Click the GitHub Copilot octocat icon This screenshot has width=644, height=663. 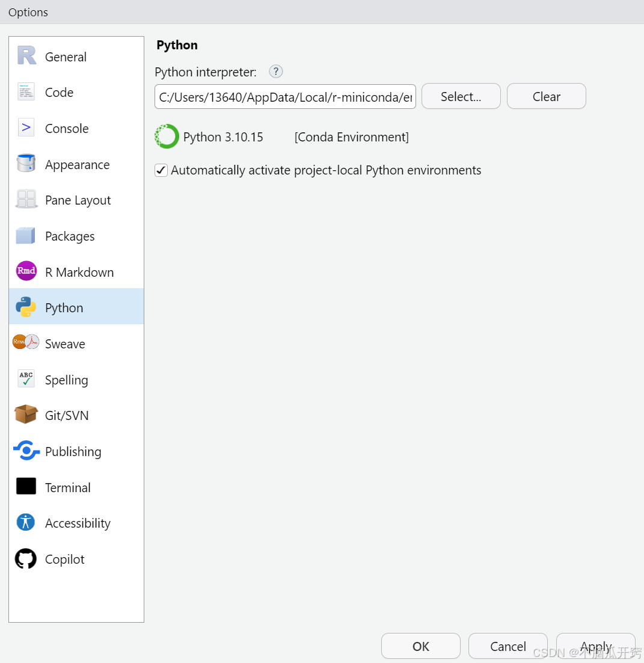tap(26, 558)
